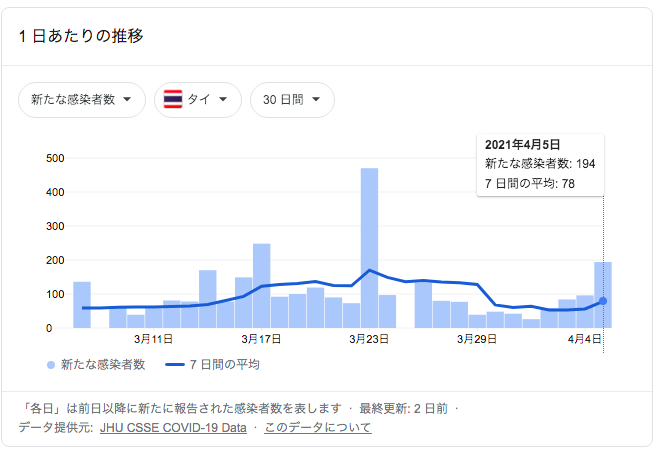Click the arrow icon beside 30日間
This screenshot has width=657, height=454.
pos(316,100)
